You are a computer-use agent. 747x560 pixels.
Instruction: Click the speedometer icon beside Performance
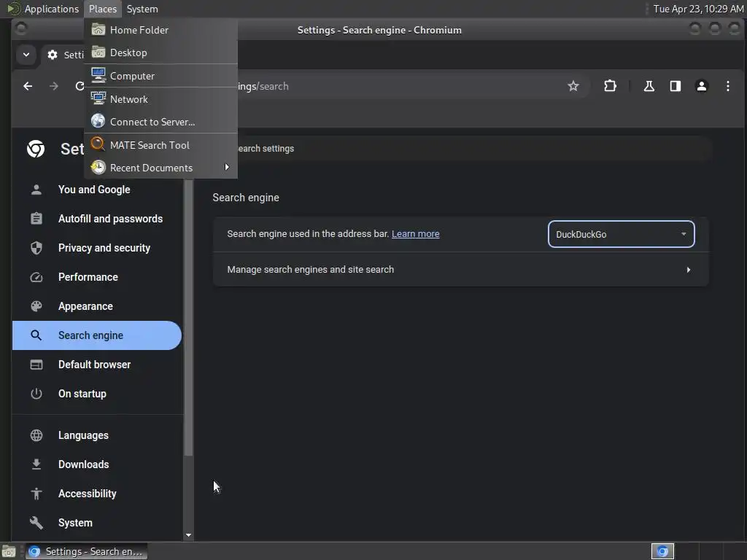(36, 277)
